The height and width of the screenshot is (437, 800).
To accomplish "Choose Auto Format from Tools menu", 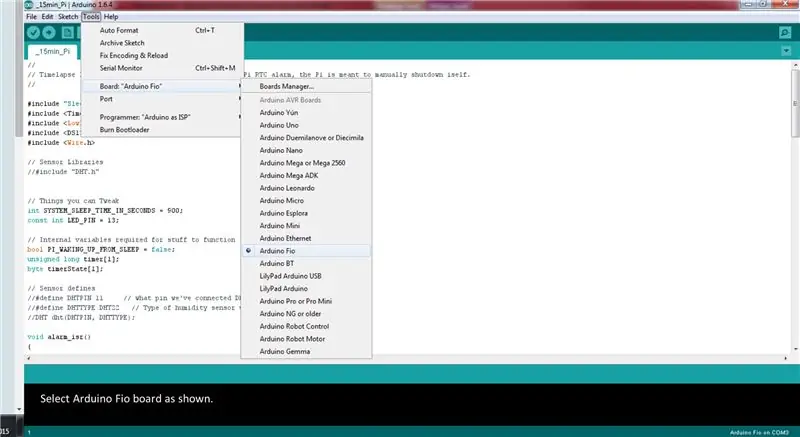I will pyautogui.click(x=162, y=30).
